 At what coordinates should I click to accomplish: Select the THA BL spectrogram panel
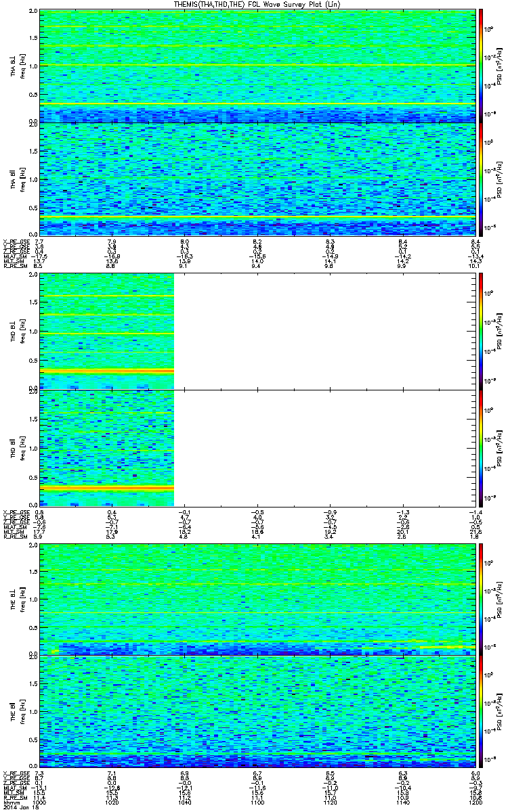[257, 66]
